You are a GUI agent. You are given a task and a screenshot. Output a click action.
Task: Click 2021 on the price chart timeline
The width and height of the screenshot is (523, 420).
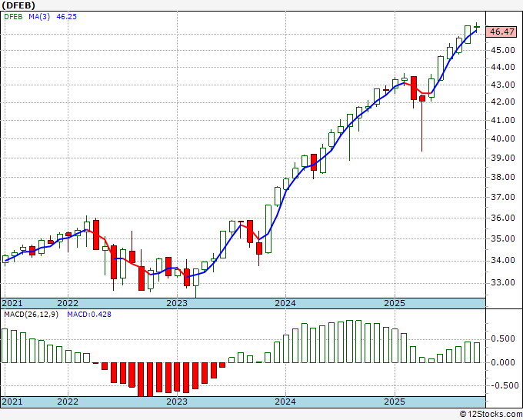12,303
